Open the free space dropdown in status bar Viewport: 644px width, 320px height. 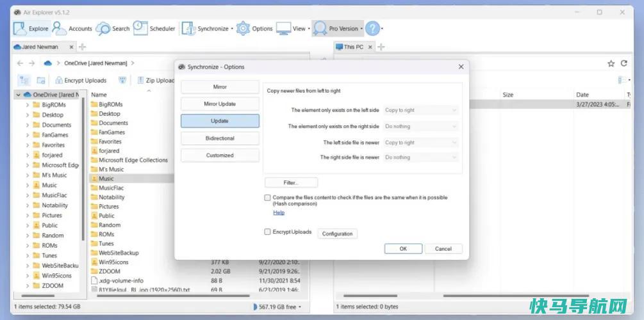(300, 307)
